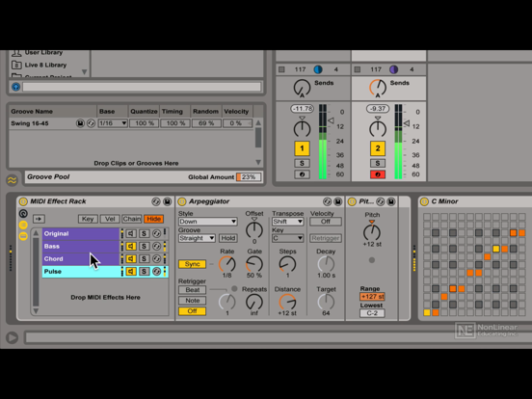Viewport: 532px width, 399px height.
Task: Click Pitch knob showing +12 st
Action: click(372, 232)
